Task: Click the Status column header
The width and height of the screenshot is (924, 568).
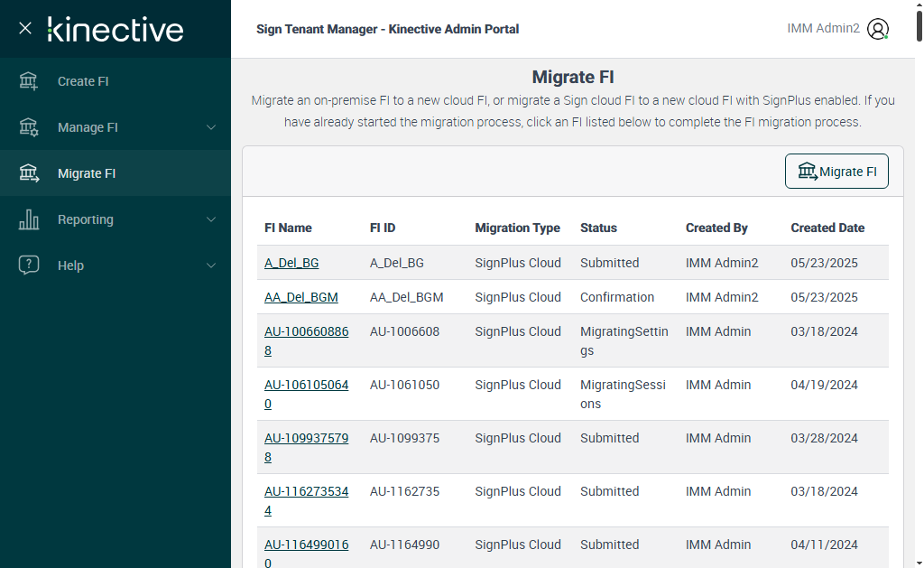Action: click(x=598, y=228)
